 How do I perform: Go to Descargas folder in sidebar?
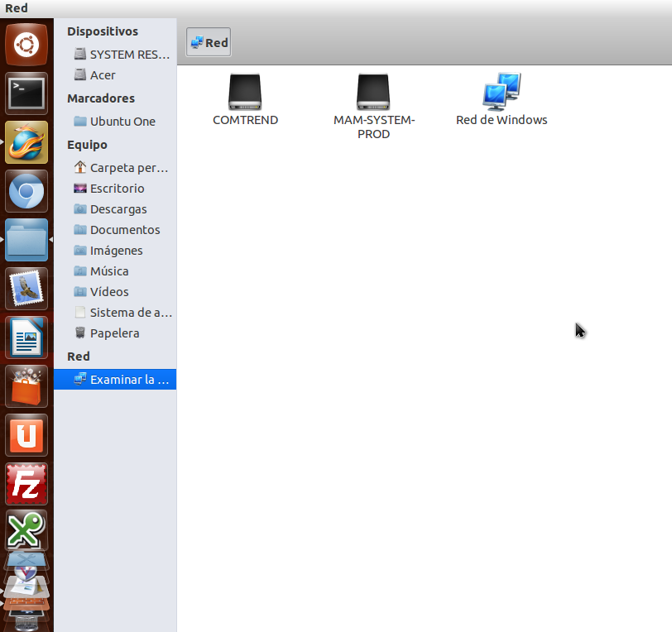click(x=118, y=209)
